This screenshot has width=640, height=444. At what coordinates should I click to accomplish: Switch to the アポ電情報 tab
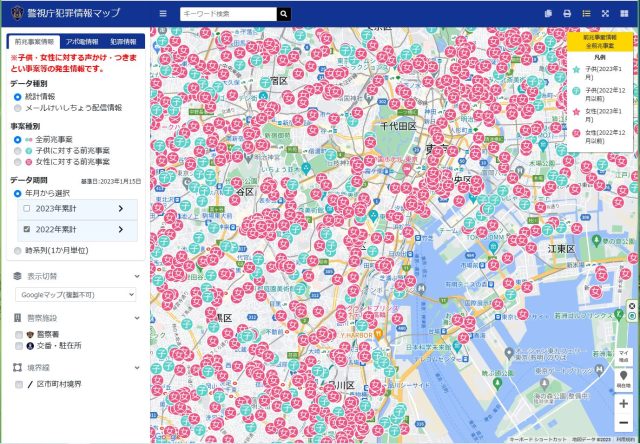82,42
